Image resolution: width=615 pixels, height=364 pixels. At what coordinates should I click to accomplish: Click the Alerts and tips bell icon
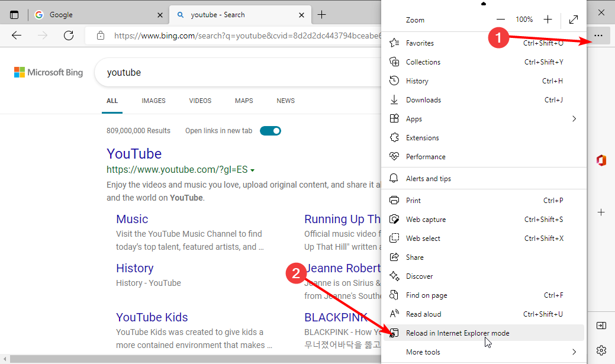pos(394,179)
